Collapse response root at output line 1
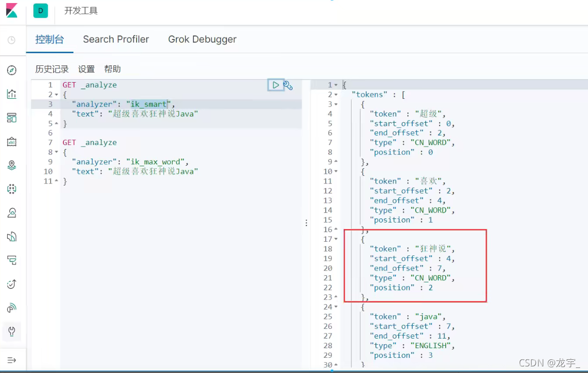Viewport: 588px width, 373px height. pos(336,85)
